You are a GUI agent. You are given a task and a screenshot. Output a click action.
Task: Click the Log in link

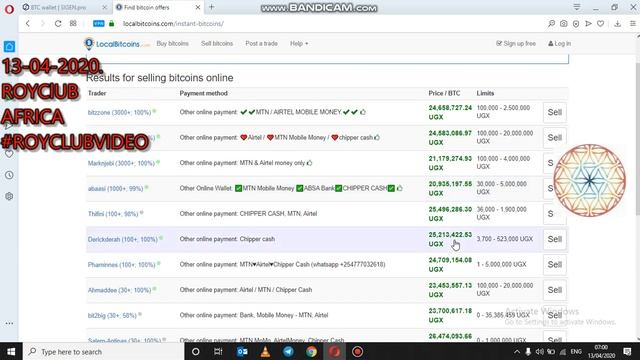pos(560,43)
